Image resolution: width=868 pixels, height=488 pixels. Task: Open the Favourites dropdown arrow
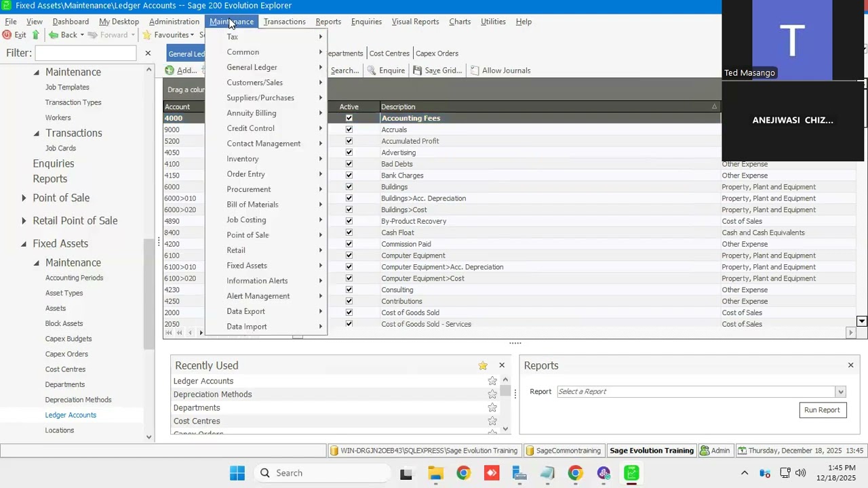point(192,35)
